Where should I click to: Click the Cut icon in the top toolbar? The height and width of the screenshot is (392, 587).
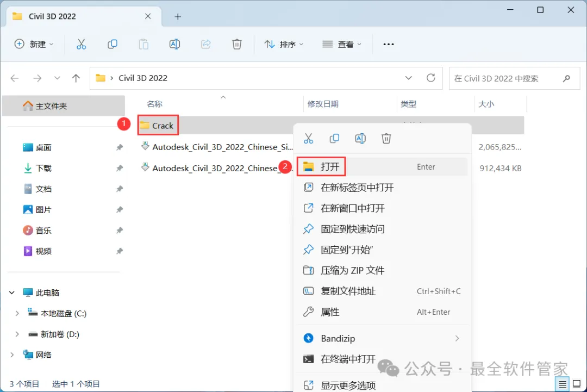pyautogui.click(x=81, y=44)
